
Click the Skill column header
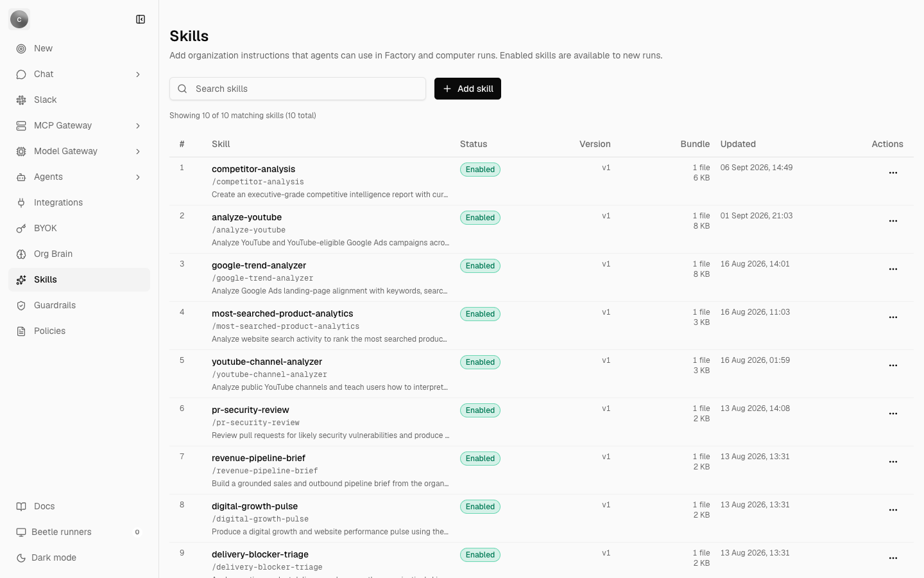pos(221,144)
